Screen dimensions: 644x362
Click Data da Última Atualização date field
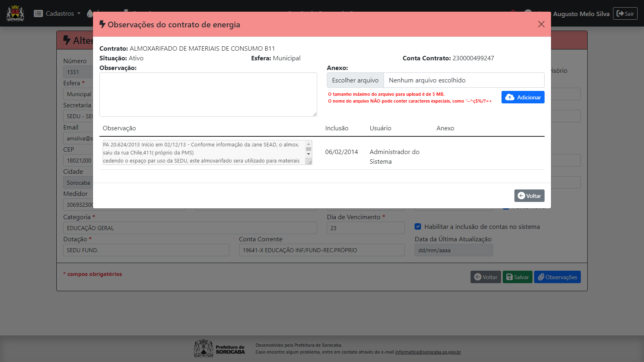(x=454, y=250)
